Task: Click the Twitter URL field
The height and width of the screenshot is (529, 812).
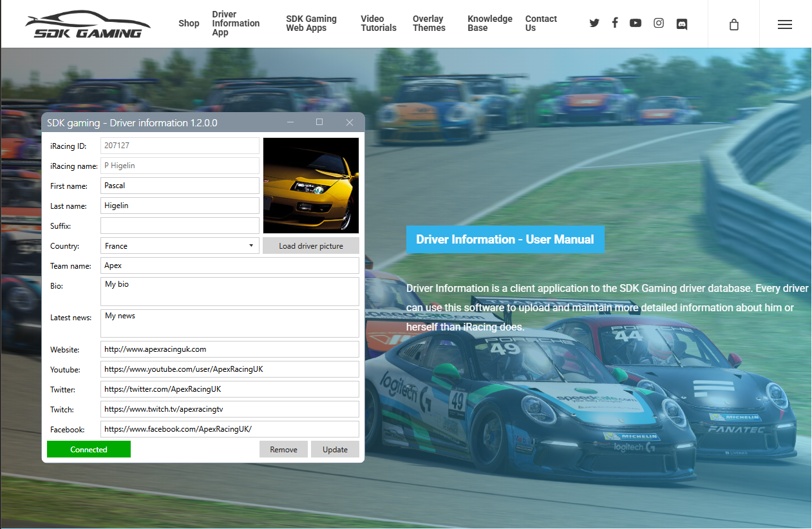Action: (230, 389)
